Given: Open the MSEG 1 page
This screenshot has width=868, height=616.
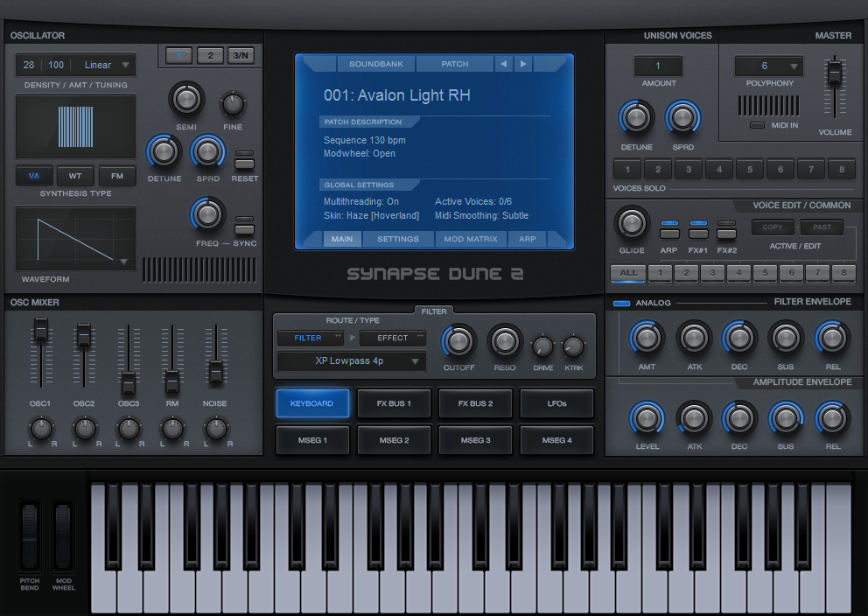Looking at the screenshot, I should pos(312,440).
